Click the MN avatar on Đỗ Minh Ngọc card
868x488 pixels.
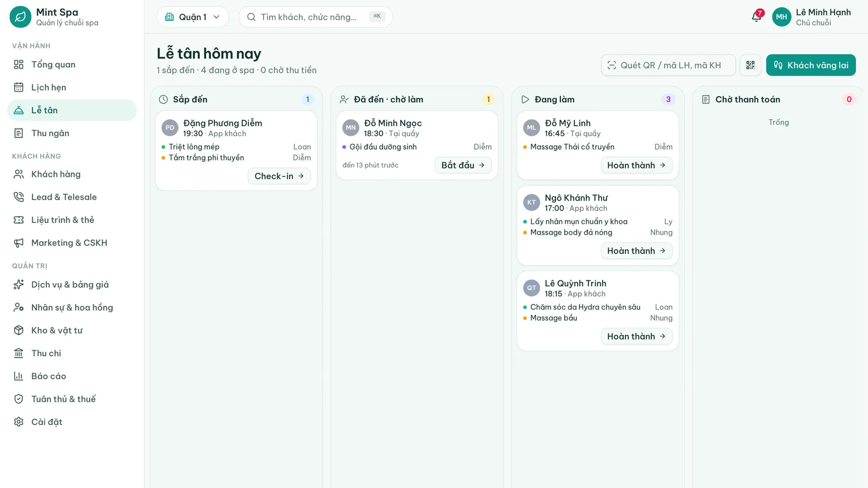(351, 128)
